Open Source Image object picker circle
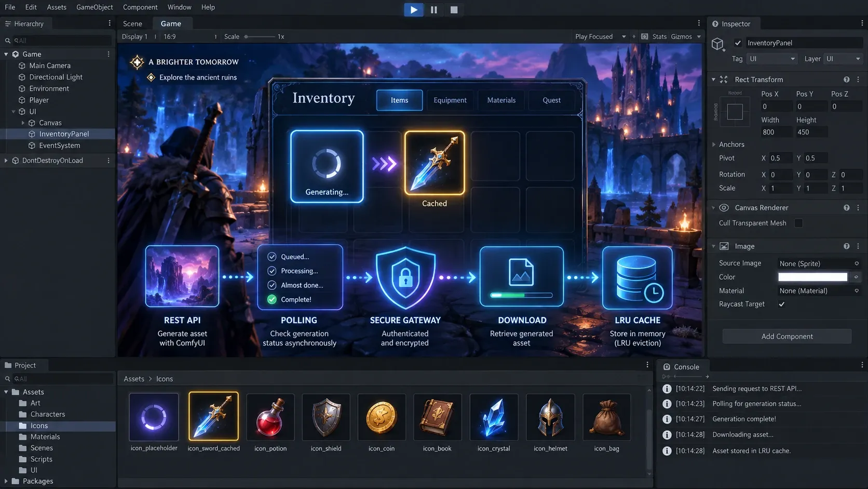This screenshot has height=489, width=868. pos(857,263)
